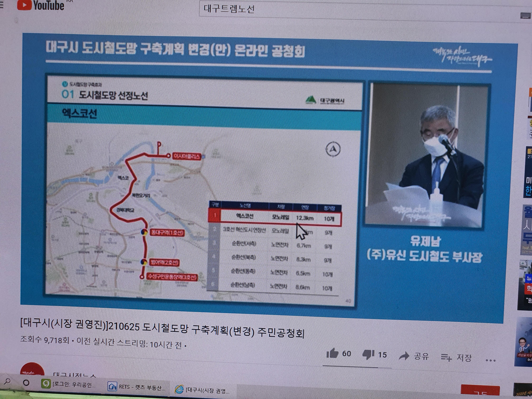The image size is (532, 399).
Task: Click the channel name beside the avatar
Action: click(x=75, y=375)
